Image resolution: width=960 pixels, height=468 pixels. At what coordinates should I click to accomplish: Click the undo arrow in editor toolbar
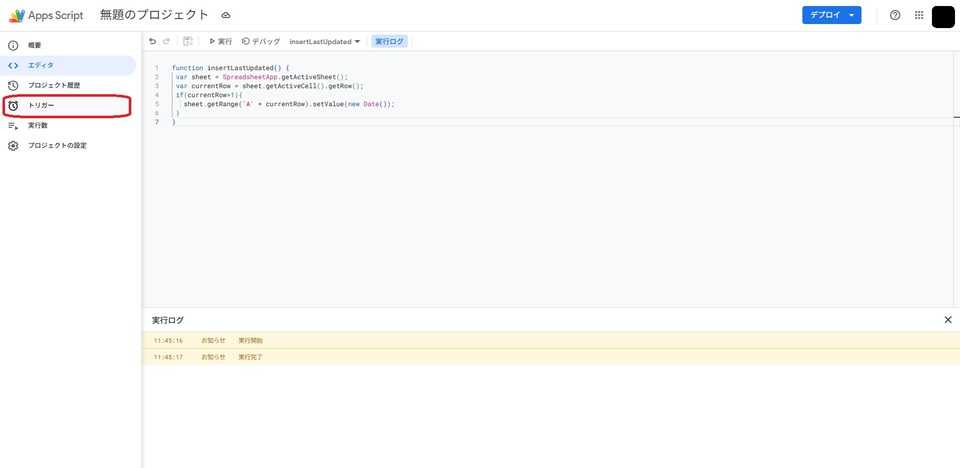point(152,42)
